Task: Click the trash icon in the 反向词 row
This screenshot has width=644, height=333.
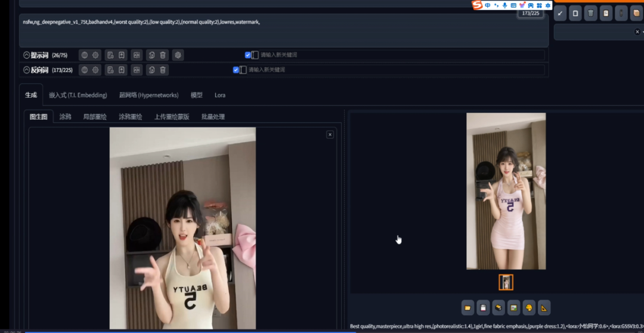Action: 163,70
